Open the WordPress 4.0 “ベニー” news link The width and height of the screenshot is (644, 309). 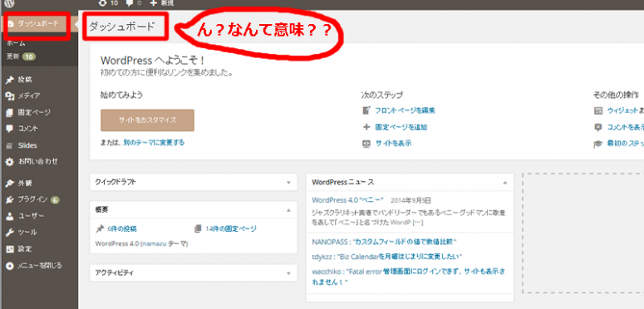coord(347,200)
